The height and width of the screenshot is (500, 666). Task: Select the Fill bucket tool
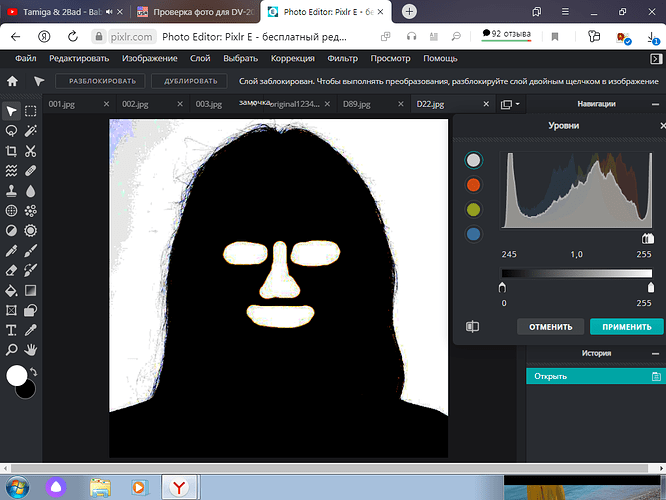[x=11, y=291]
